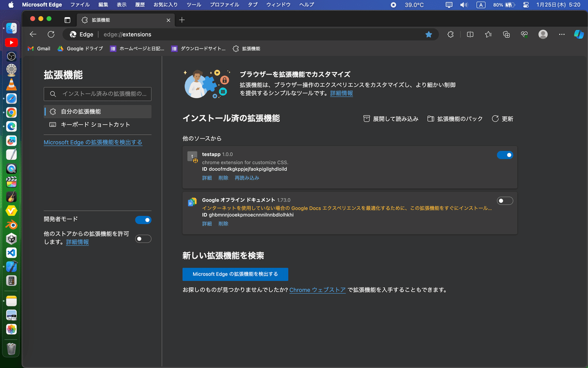Launch Copilot from the Edge sidebar icon
The height and width of the screenshot is (368, 588).
tap(579, 34)
